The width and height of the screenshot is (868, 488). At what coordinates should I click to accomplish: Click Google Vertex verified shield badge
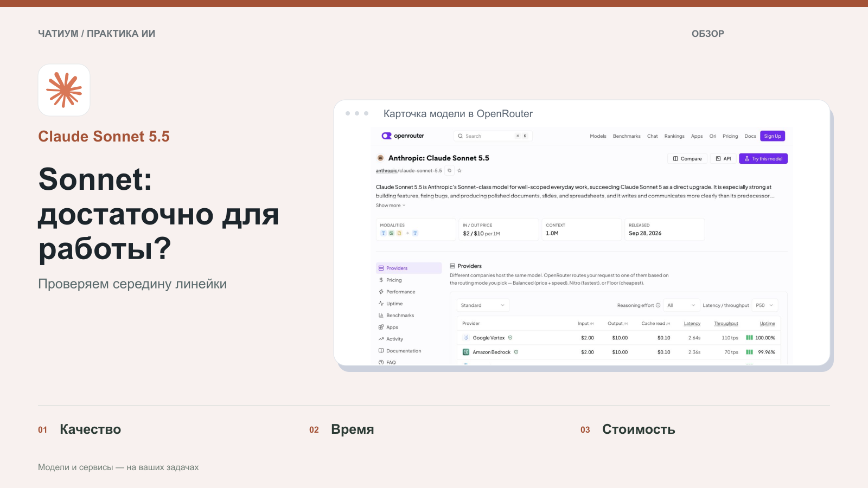pyautogui.click(x=510, y=338)
